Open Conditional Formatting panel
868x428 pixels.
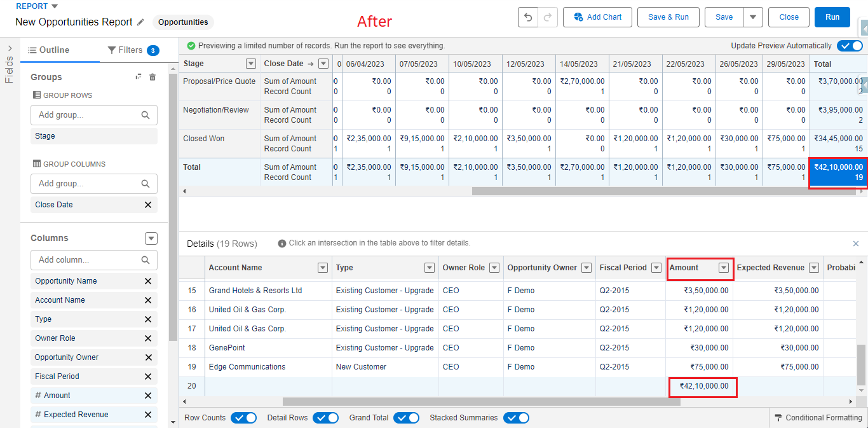tap(819, 417)
